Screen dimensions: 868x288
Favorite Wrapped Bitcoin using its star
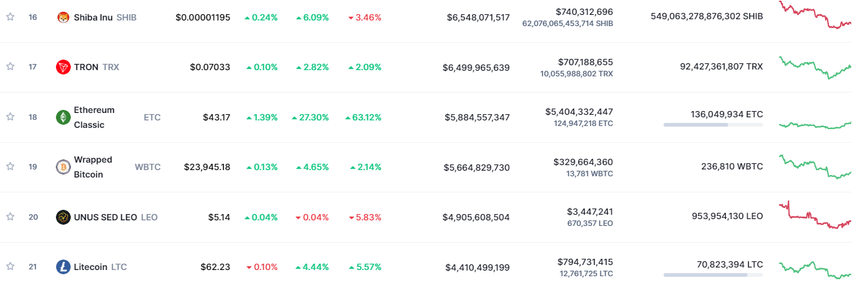pos(10,166)
